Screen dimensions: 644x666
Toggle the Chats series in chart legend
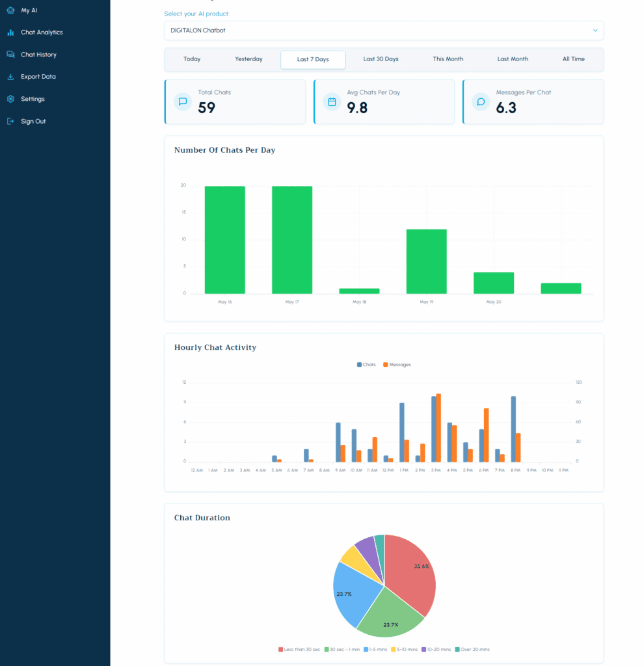tap(366, 365)
